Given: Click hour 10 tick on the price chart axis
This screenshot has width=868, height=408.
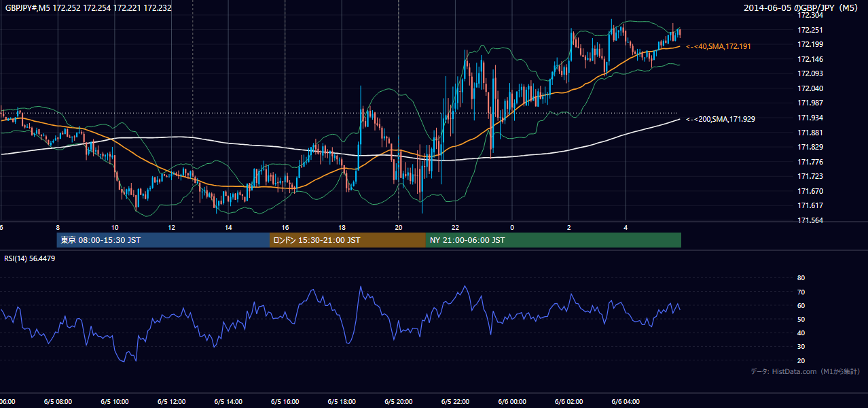Looking at the screenshot, I should tap(115, 227).
